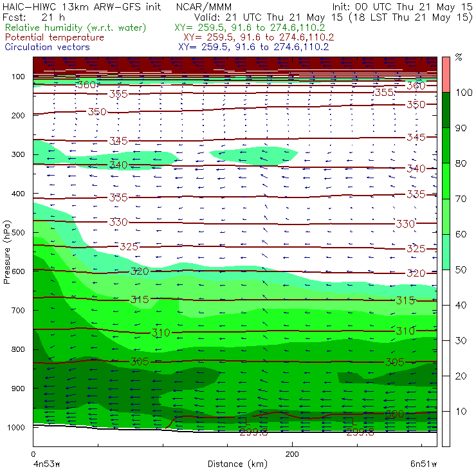Click the 700 hPa pressure axis label
The image size is (476, 476).
tap(18, 310)
